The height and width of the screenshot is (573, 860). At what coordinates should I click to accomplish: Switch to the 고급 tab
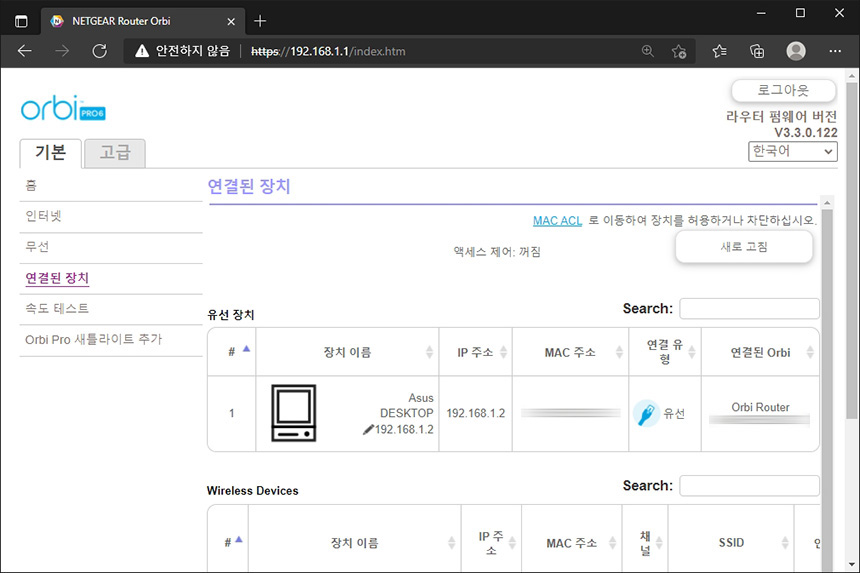115,153
